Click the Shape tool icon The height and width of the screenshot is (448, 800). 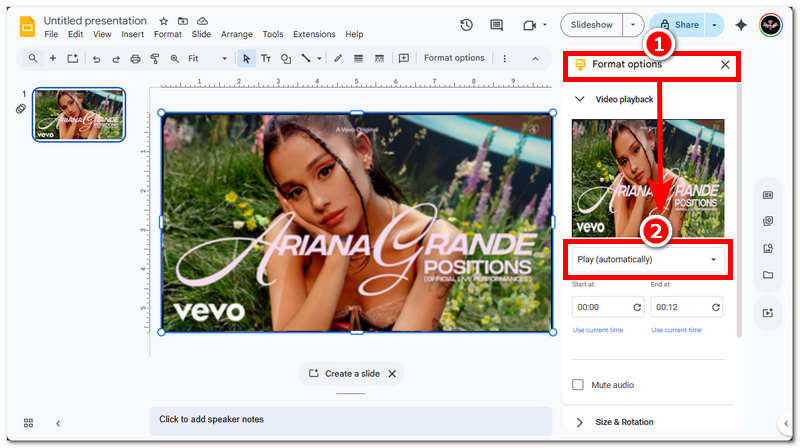click(x=286, y=59)
